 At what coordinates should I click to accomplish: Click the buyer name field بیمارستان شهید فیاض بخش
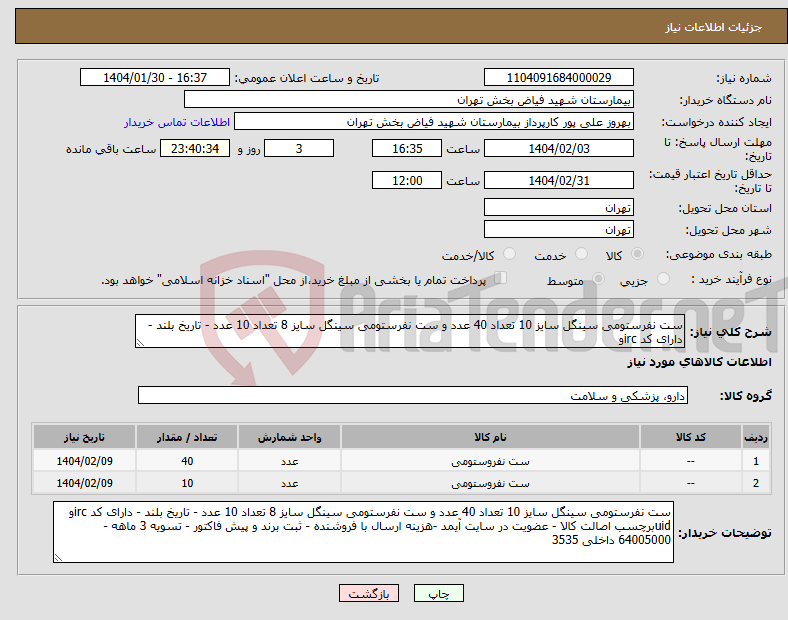point(409,99)
